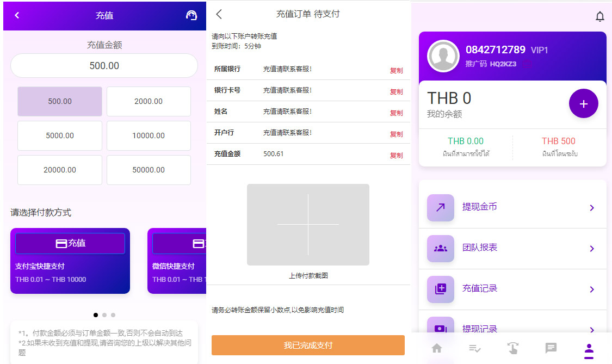Choose the 微信快捷支付 payment card
The image size is (612, 364).
pyautogui.click(x=177, y=261)
